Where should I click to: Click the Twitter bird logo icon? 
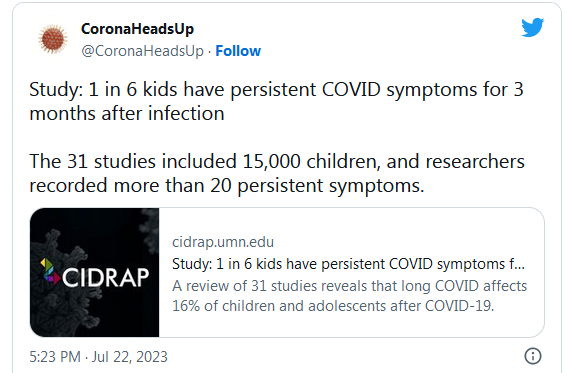coord(533,27)
